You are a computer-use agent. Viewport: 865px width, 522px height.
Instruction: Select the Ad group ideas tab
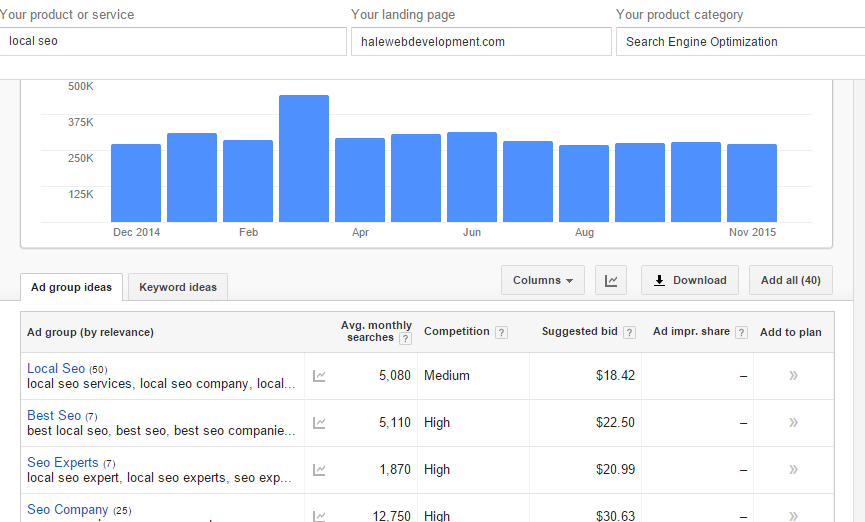tap(71, 288)
